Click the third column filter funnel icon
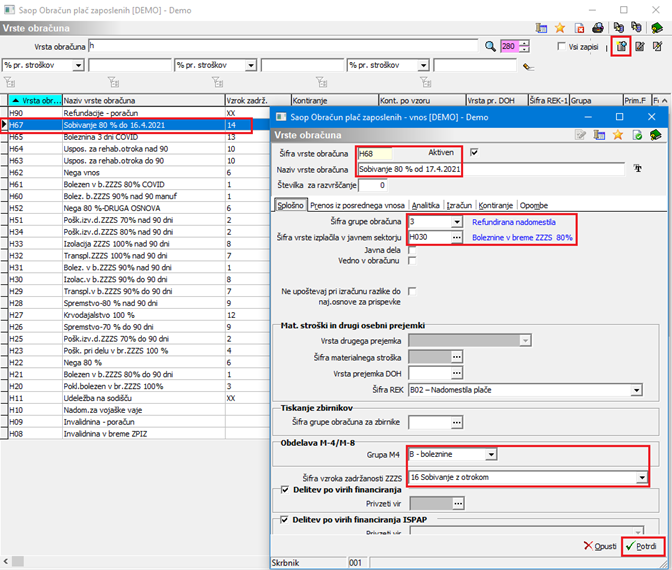 [217, 82]
